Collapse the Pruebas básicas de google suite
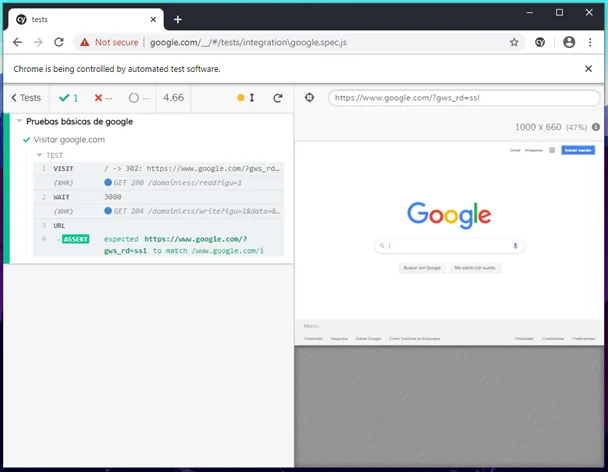 click(19, 121)
